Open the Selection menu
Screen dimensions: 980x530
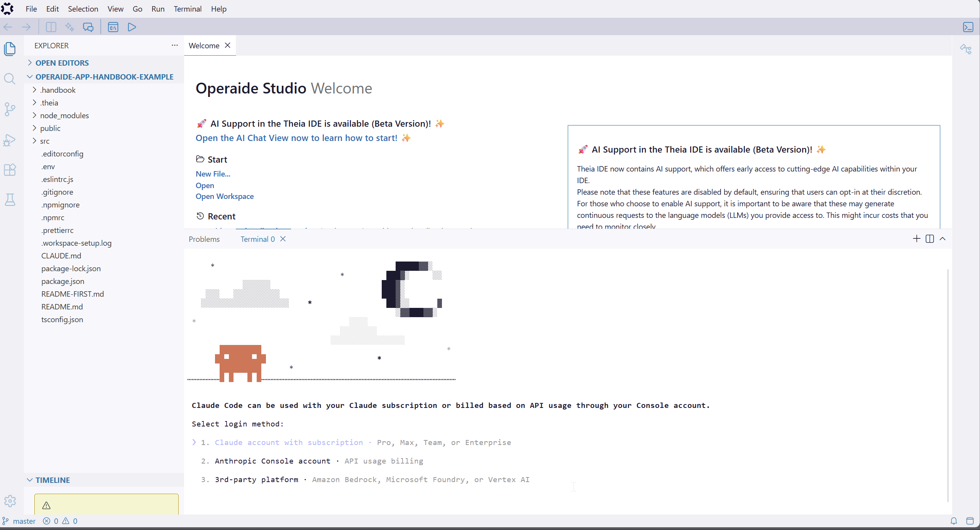[x=83, y=9]
